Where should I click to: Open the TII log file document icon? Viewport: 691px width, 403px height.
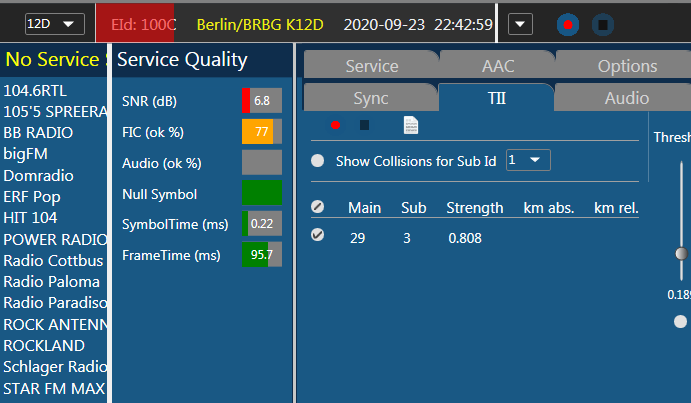pos(410,125)
